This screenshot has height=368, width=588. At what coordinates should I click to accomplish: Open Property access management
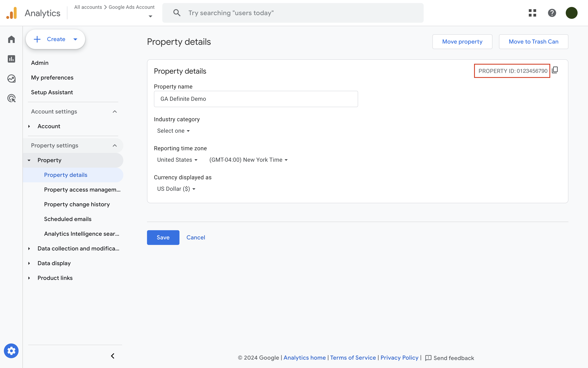[x=82, y=190]
